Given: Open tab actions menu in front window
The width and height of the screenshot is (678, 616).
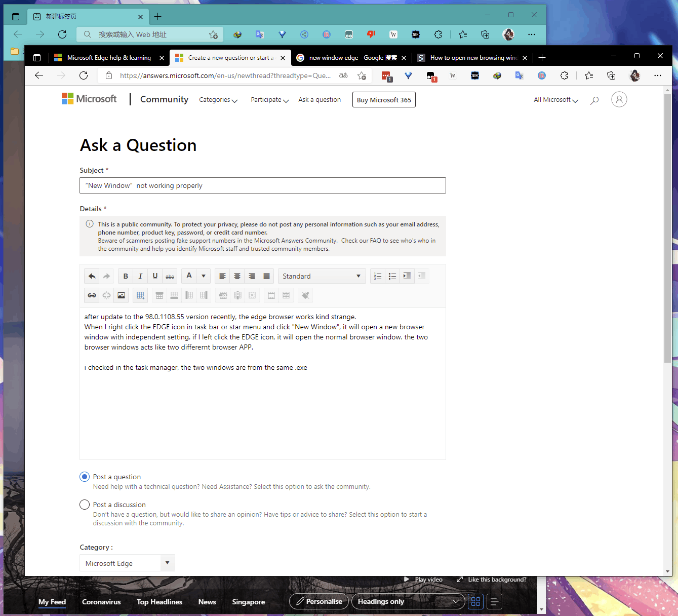Looking at the screenshot, I should [x=37, y=58].
